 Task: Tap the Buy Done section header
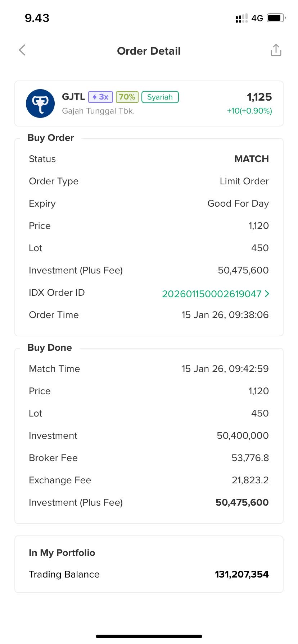(50, 348)
